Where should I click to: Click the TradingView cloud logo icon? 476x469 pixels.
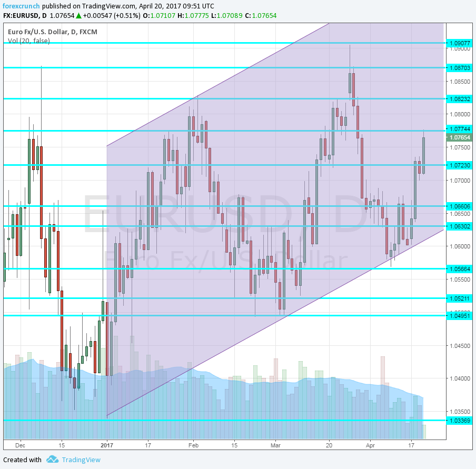point(52,460)
